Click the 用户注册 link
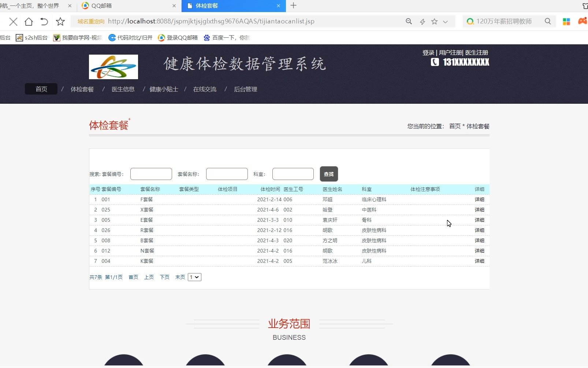 click(450, 53)
